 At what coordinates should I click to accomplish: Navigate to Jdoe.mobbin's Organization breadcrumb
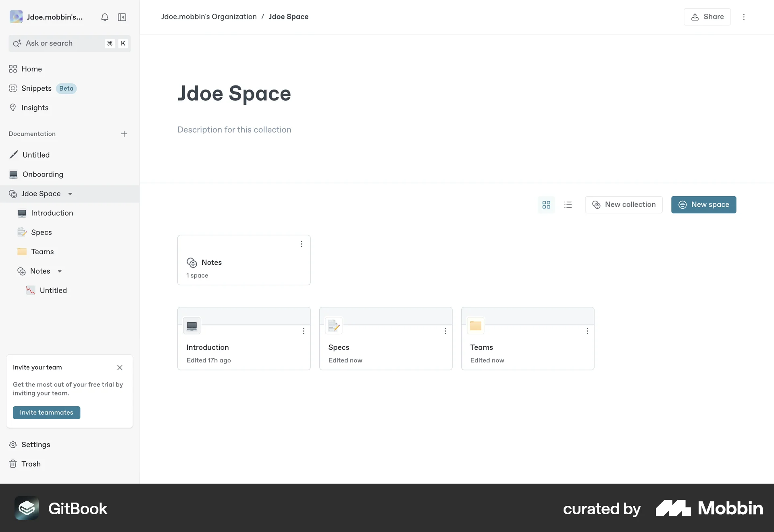(x=208, y=17)
